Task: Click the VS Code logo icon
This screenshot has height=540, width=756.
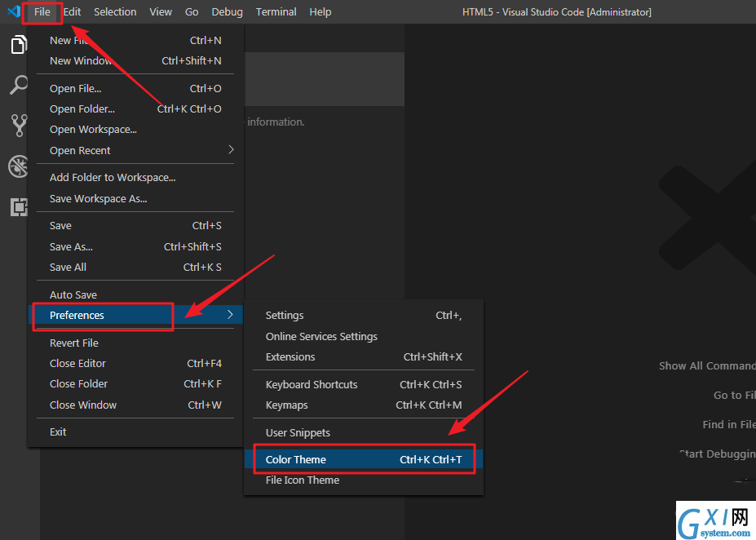Action: [x=14, y=11]
